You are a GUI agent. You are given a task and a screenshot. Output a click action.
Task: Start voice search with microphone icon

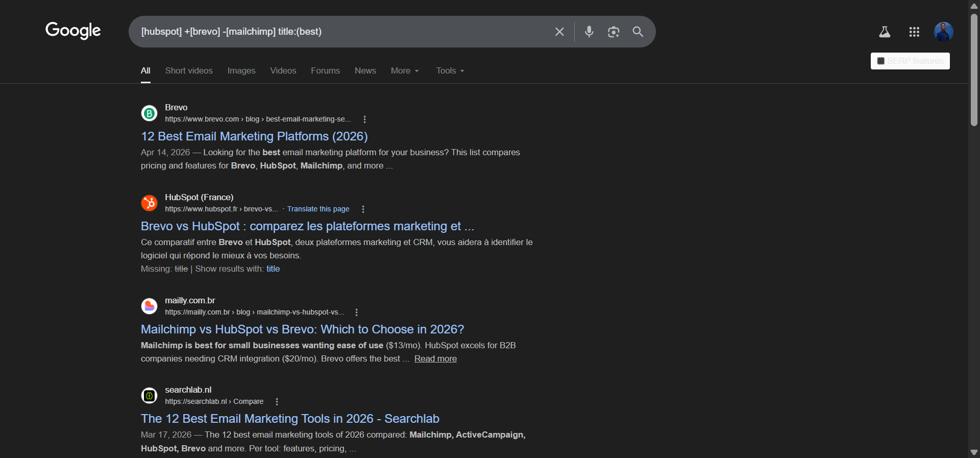click(x=589, y=32)
